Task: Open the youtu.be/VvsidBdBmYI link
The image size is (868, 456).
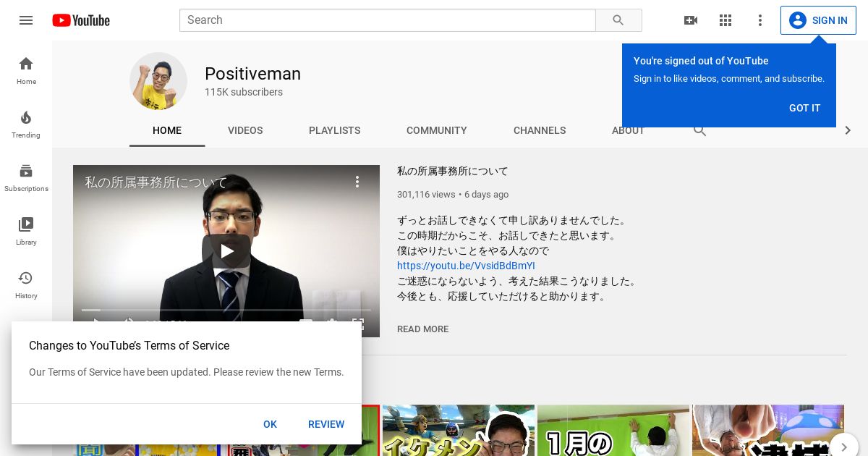Action: (x=466, y=266)
